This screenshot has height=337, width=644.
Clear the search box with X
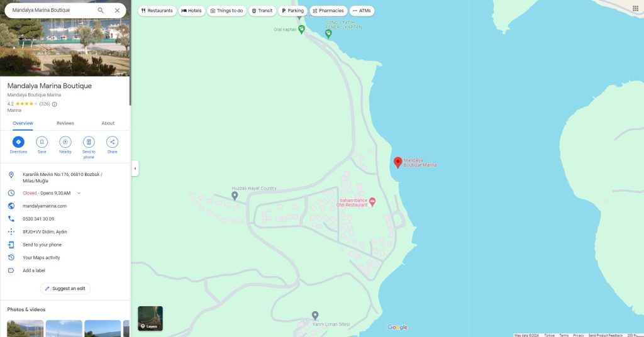(117, 10)
